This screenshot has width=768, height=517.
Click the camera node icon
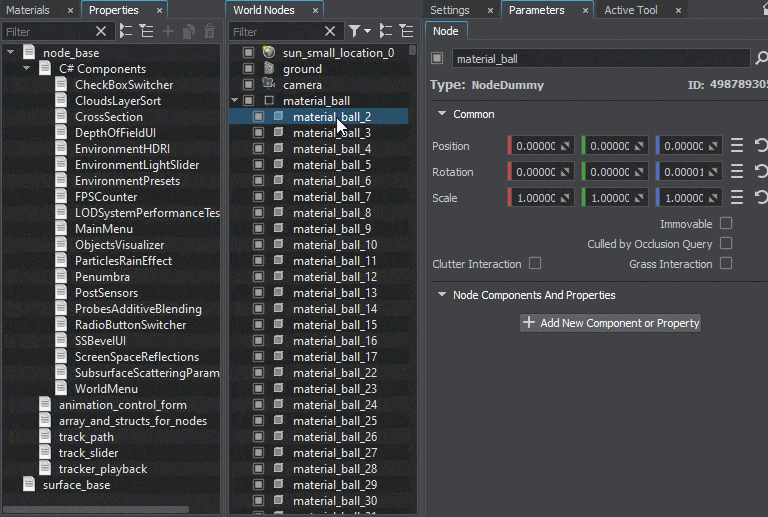268,85
